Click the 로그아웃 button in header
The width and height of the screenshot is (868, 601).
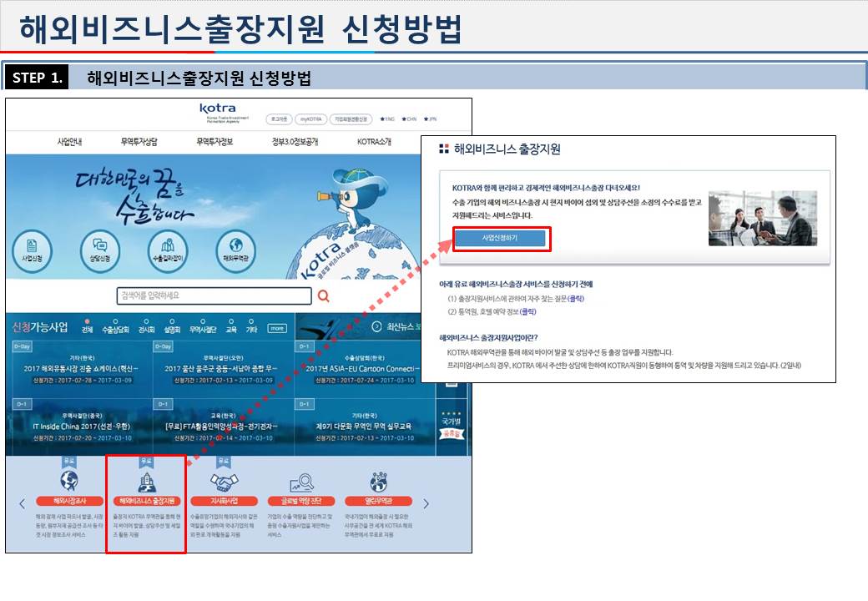279,119
